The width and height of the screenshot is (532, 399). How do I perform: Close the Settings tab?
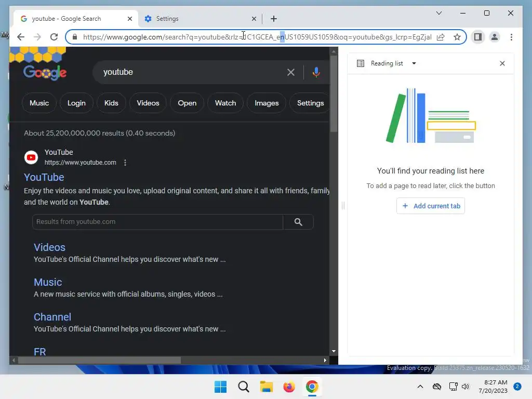pyautogui.click(x=254, y=19)
